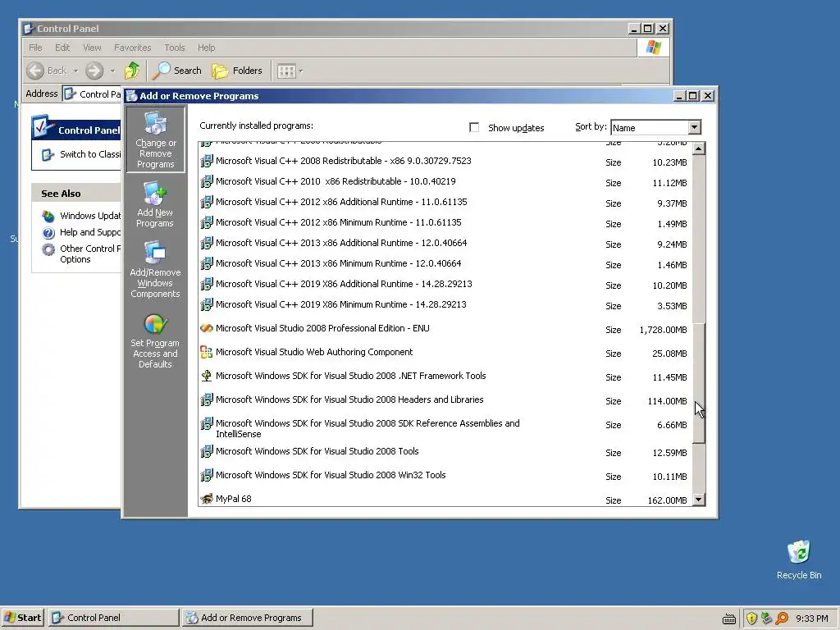Select Change or Remove Programs sidebar icon
840x630 pixels.
(x=155, y=139)
